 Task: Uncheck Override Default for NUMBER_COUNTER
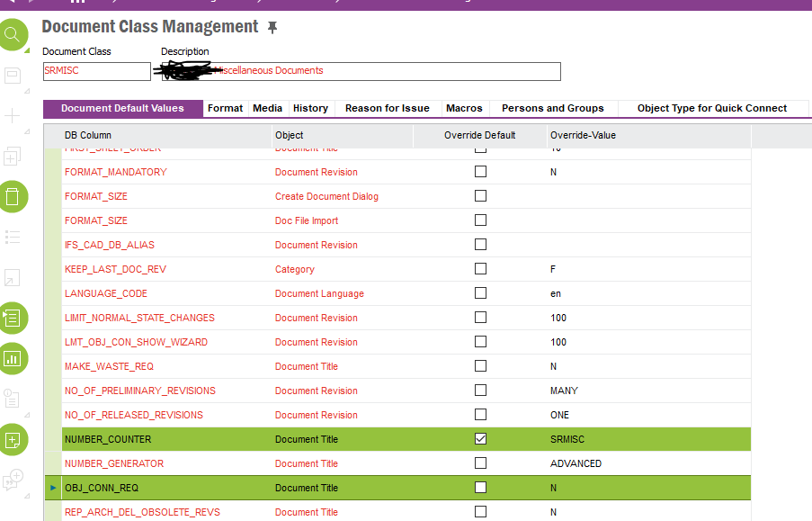click(480, 438)
